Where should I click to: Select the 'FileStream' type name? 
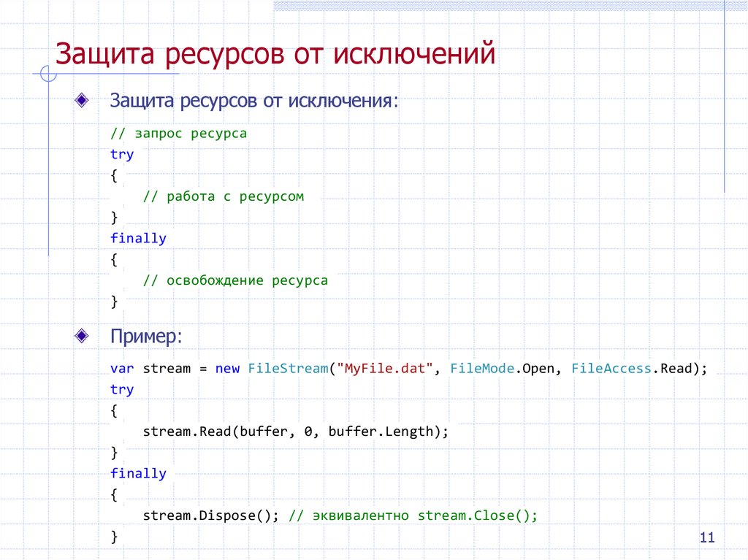(285, 368)
